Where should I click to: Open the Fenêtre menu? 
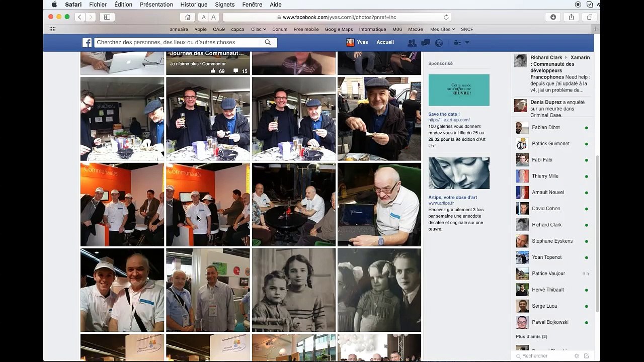[x=252, y=5]
